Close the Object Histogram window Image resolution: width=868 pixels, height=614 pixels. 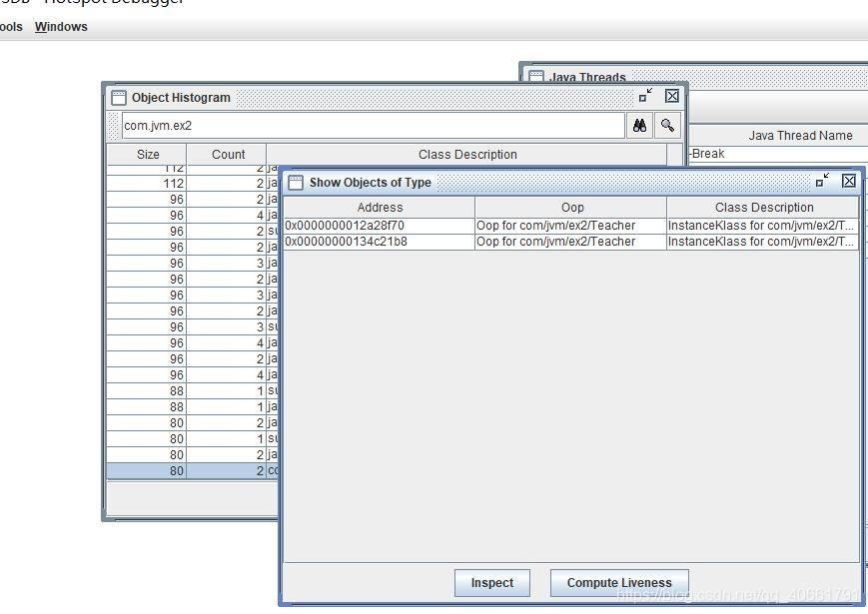pyautogui.click(x=672, y=96)
